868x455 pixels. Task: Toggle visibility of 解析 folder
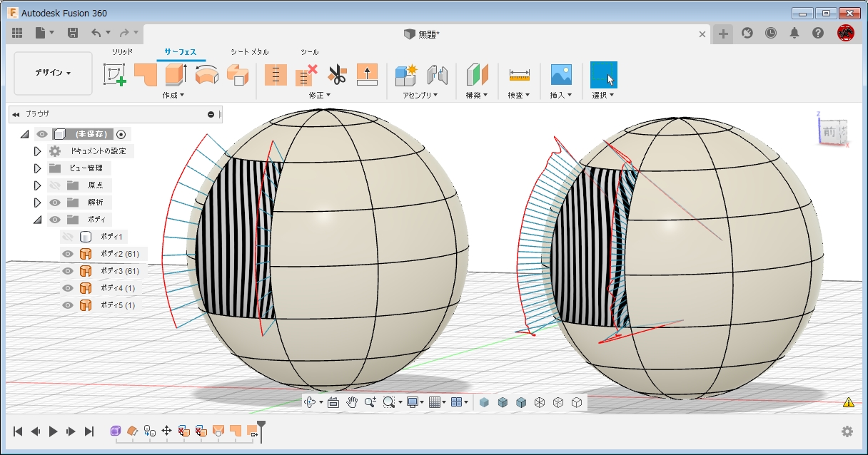coord(54,203)
